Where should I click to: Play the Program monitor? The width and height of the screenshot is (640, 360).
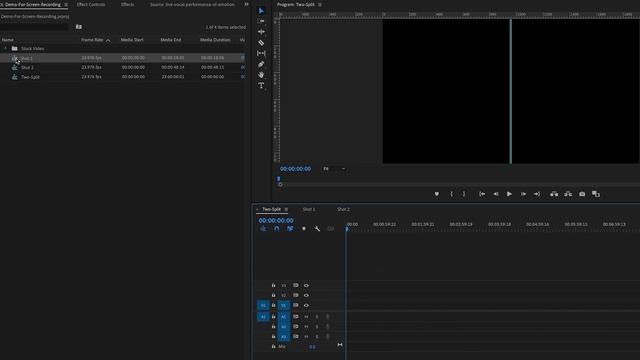[509, 194]
